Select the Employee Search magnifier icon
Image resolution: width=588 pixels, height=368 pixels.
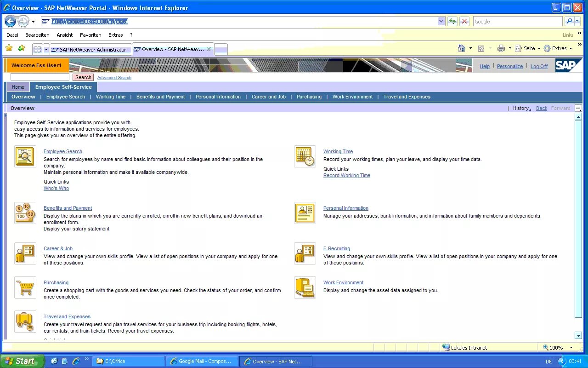click(25, 156)
